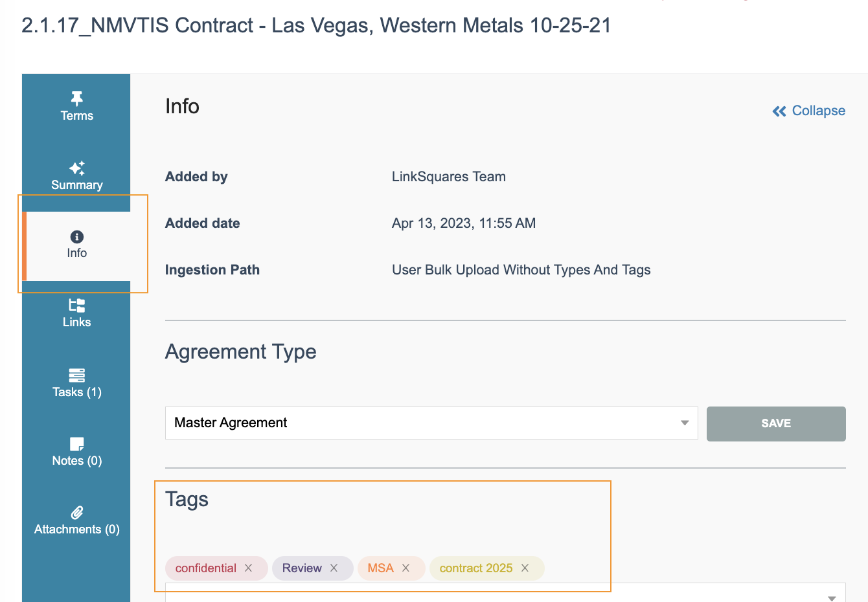Remove the Review tag
The image size is (868, 602).
334,568
